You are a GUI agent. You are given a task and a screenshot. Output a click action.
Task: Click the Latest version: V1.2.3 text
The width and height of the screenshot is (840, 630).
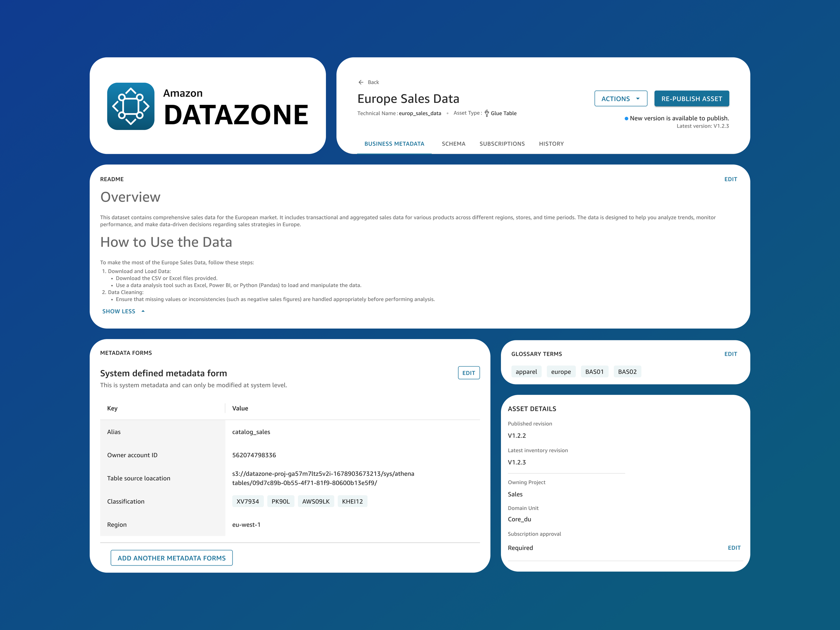703,126
